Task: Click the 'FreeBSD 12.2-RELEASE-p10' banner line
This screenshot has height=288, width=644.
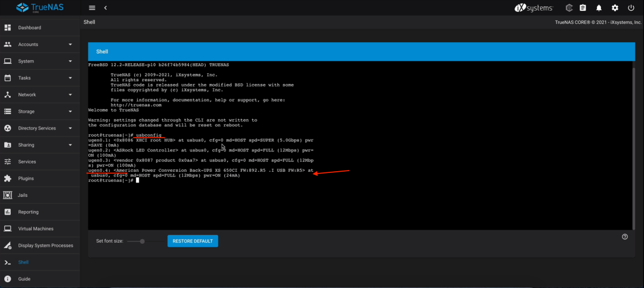Action: coord(159,65)
